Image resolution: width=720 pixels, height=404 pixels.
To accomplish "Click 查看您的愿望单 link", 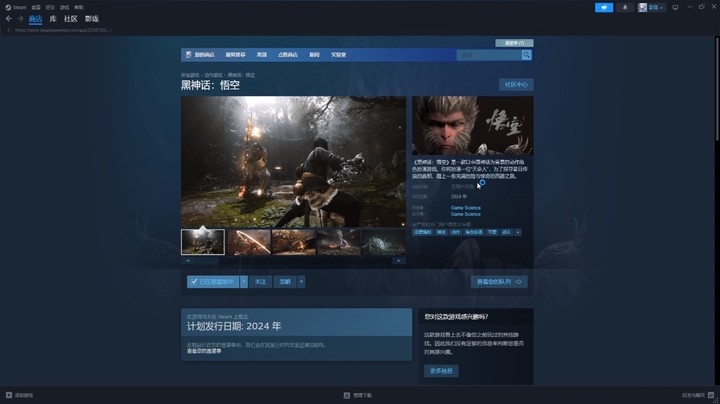I will pyautogui.click(x=204, y=351).
